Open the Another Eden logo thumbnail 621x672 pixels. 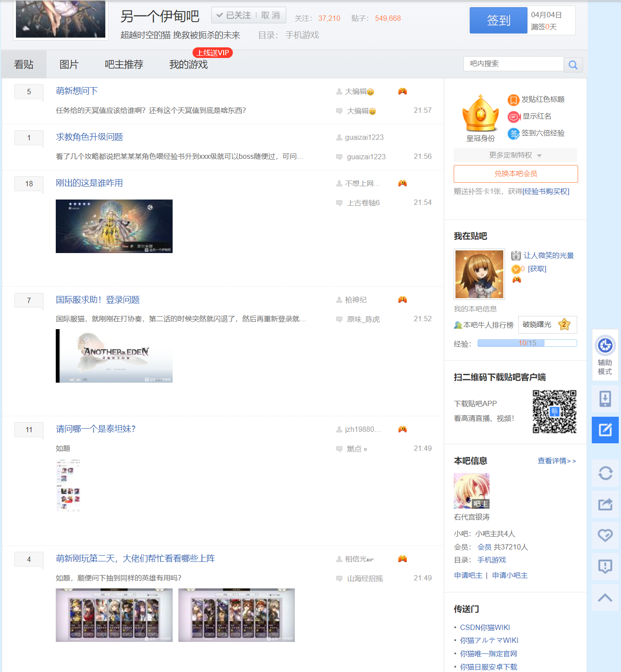[x=114, y=356]
